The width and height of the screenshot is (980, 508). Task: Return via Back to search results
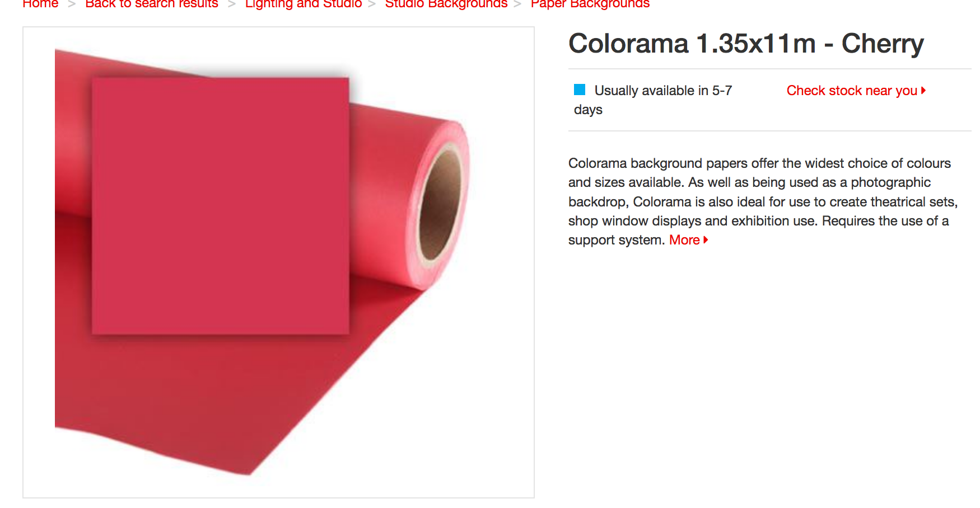[x=152, y=4]
